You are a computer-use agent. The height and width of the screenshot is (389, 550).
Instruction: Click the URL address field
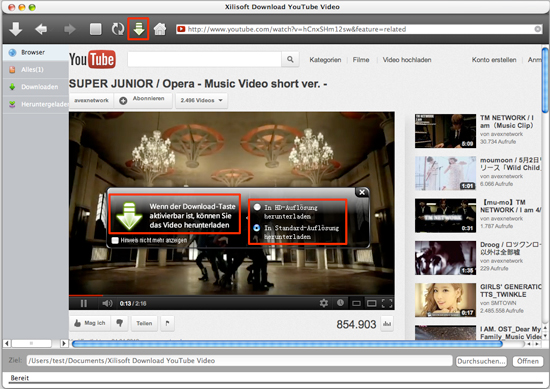click(360, 29)
